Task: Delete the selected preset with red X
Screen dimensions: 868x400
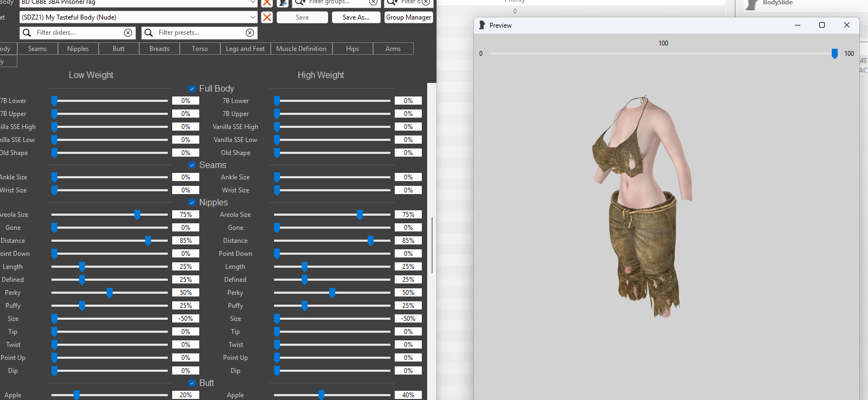Action: pos(267,17)
